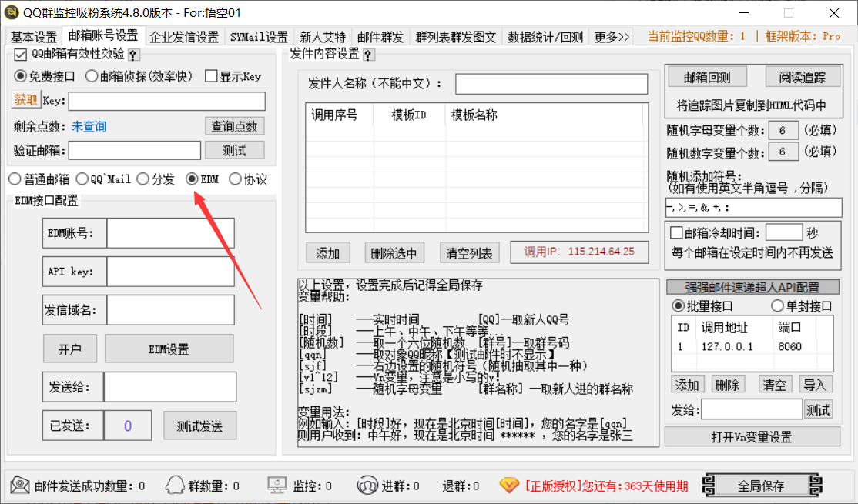Switch to the 企业发信设置 tab
The width and height of the screenshot is (858, 504).
(x=184, y=37)
